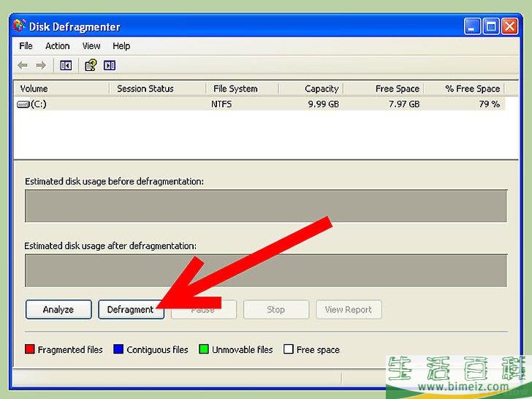Sort by Session Status column header
Screen dimensions: 532x399
[157, 89]
